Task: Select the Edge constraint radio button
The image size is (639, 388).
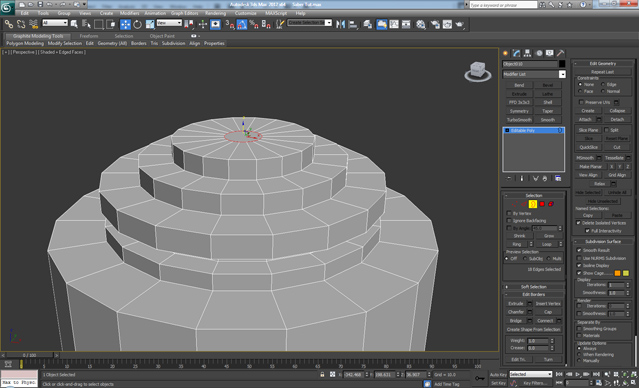Action: tap(603, 84)
